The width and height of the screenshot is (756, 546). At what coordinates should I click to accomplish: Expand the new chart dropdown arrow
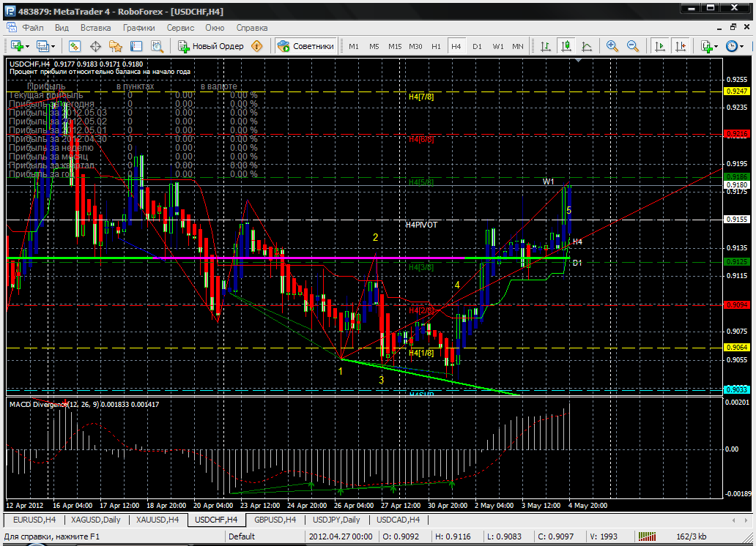(28, 46)
